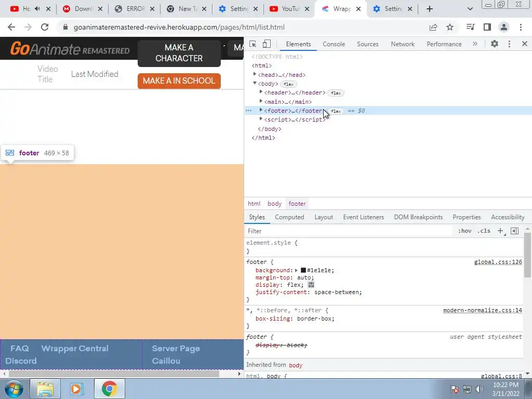Viewport: 532px width, 399px height.
Task: Open the Performance tab
Action: [x=444, y=44]
